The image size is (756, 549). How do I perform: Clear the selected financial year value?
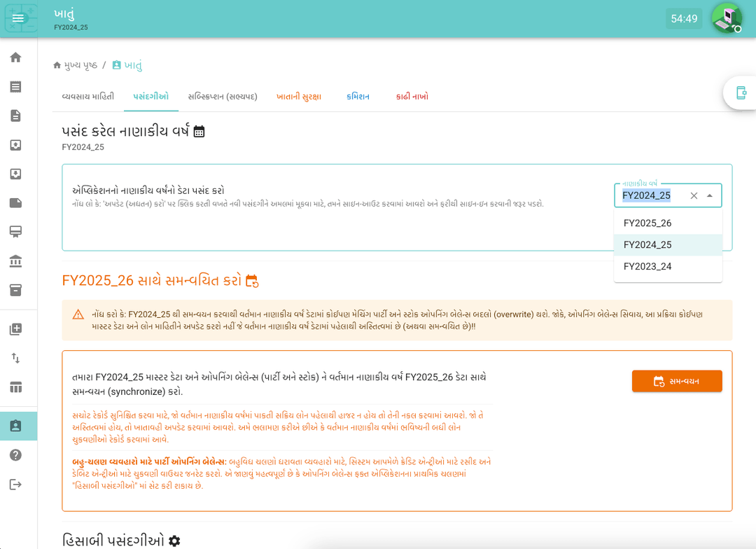pos(694,196)
